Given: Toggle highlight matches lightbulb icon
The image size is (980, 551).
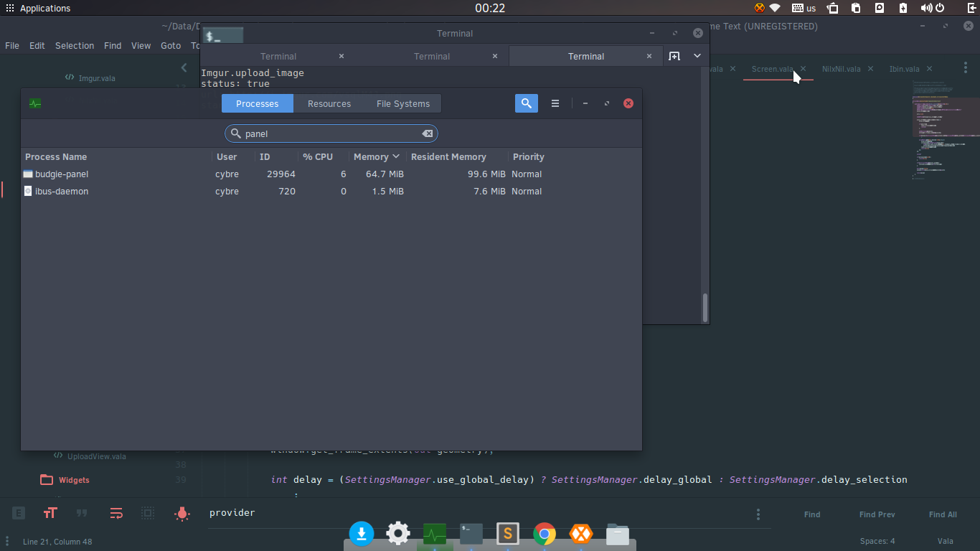Looking at the screenshot, I should [x=182, y=513].
